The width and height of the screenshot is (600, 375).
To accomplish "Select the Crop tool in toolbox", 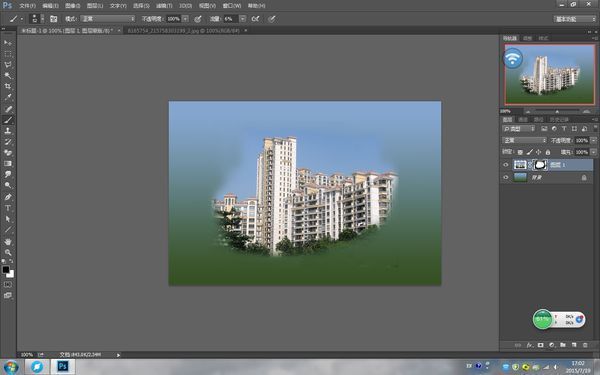I will 8,86.
